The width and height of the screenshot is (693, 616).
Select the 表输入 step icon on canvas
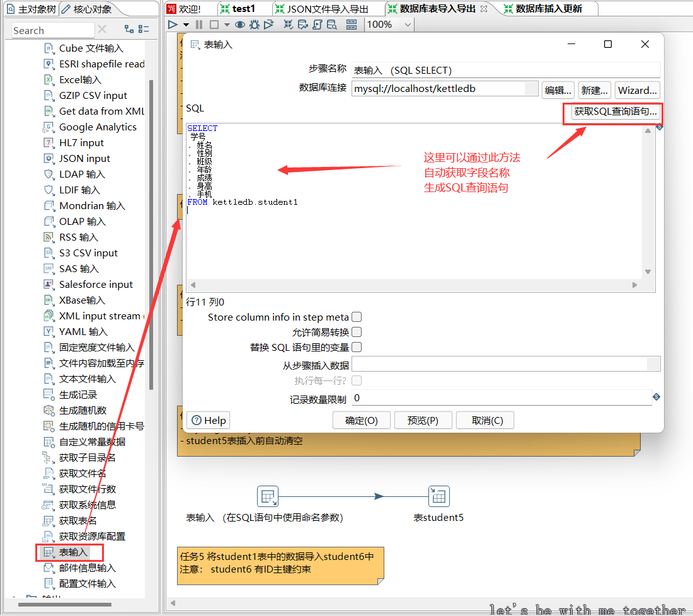267,496
